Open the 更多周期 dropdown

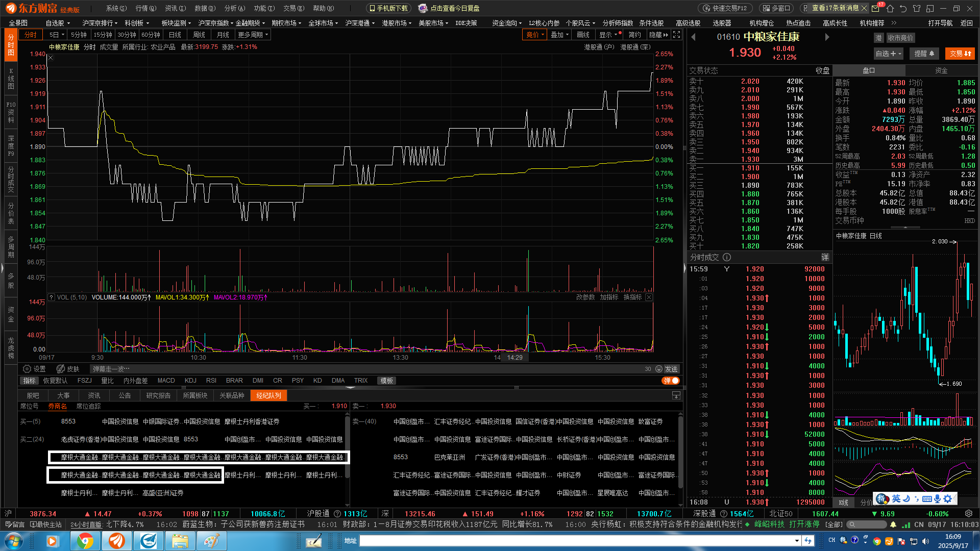pos(253,35)
